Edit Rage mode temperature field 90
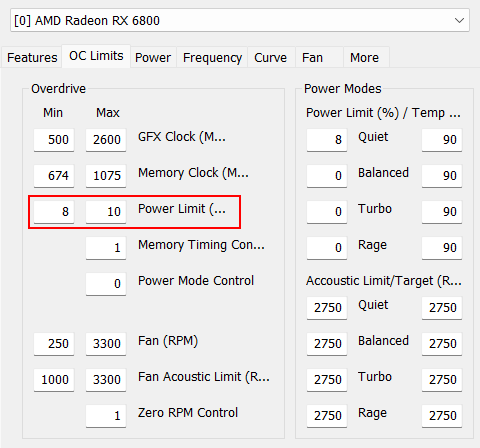 coord(442,248)
